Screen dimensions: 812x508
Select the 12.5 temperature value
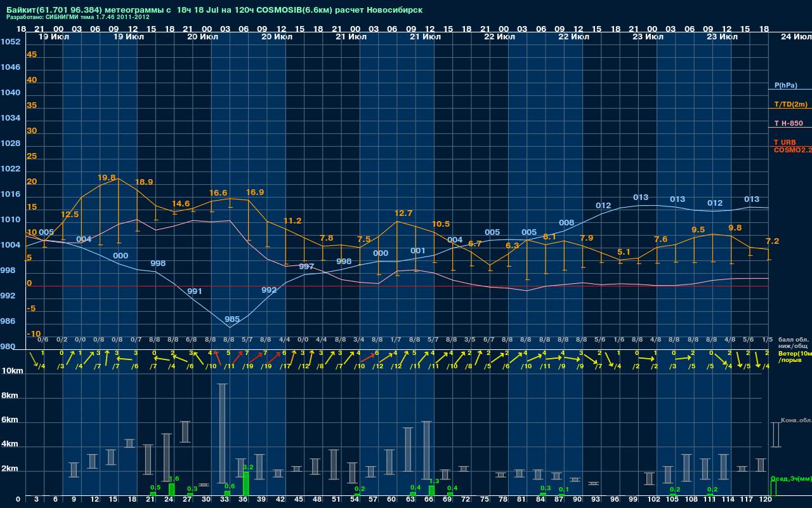pos(70,215)
